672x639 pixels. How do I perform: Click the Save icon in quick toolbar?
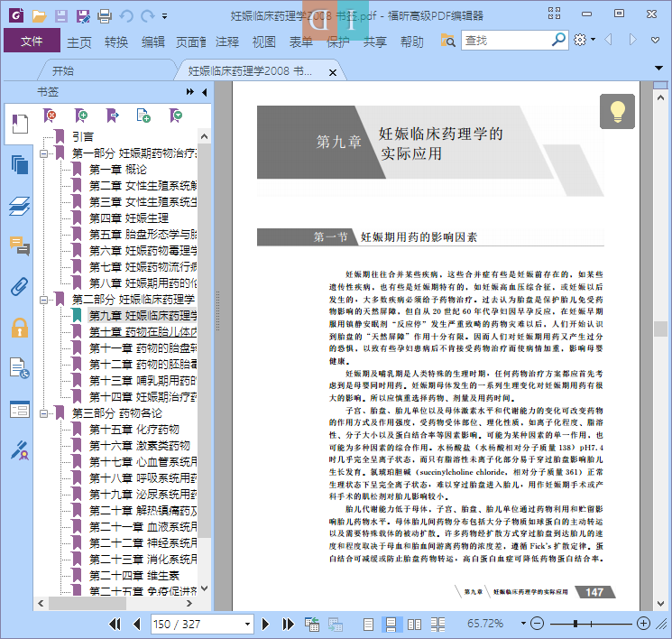click(60, 16)
